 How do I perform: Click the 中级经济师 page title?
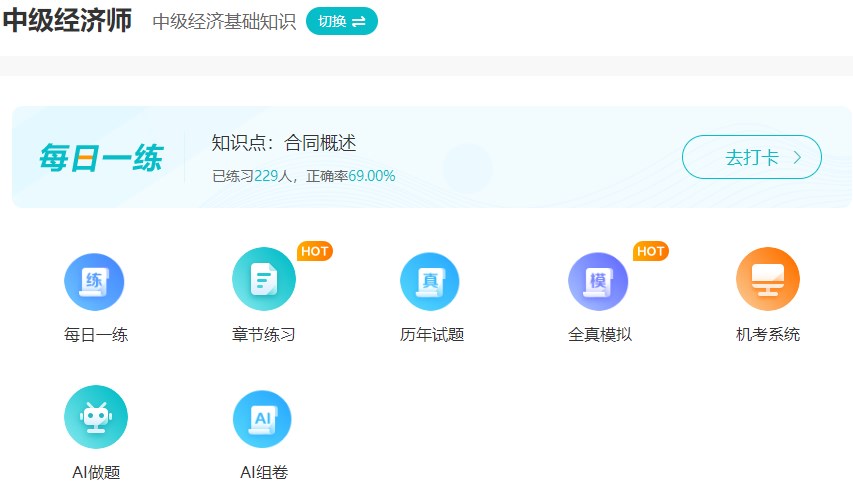(x=67, y=20)
